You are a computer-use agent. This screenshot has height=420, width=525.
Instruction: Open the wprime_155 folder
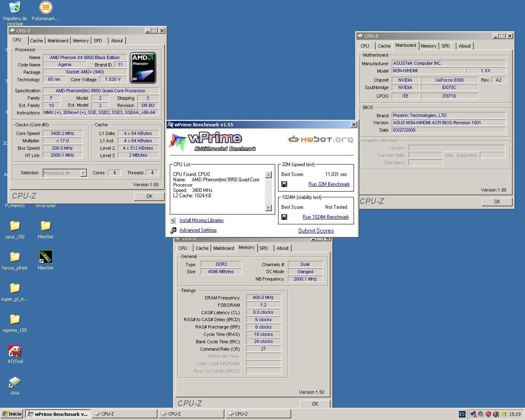click(x=15, y=319)
